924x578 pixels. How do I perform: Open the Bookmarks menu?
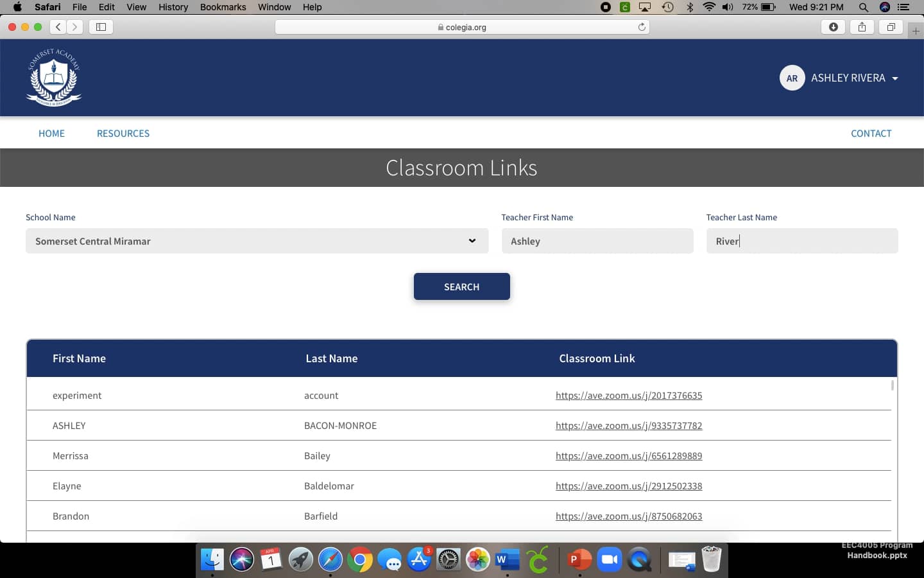(x=223, y=7)
